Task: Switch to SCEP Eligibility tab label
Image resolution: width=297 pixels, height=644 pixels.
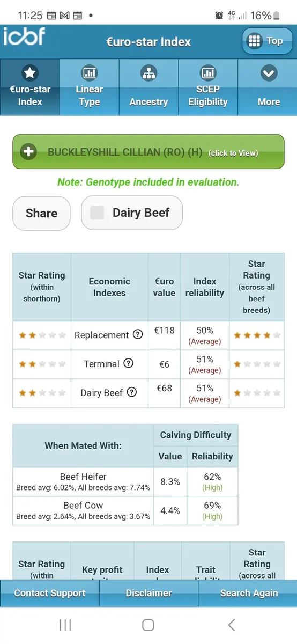Action: coord(208,96)
